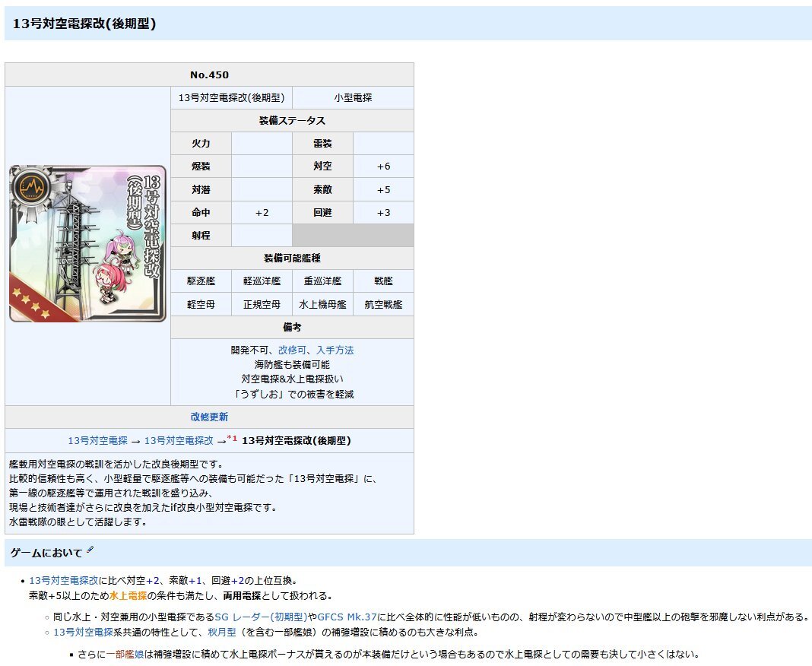Click the pencil edit icon beside ゲームにおいて
Screen dimensions: 812x666
[90, 550]
